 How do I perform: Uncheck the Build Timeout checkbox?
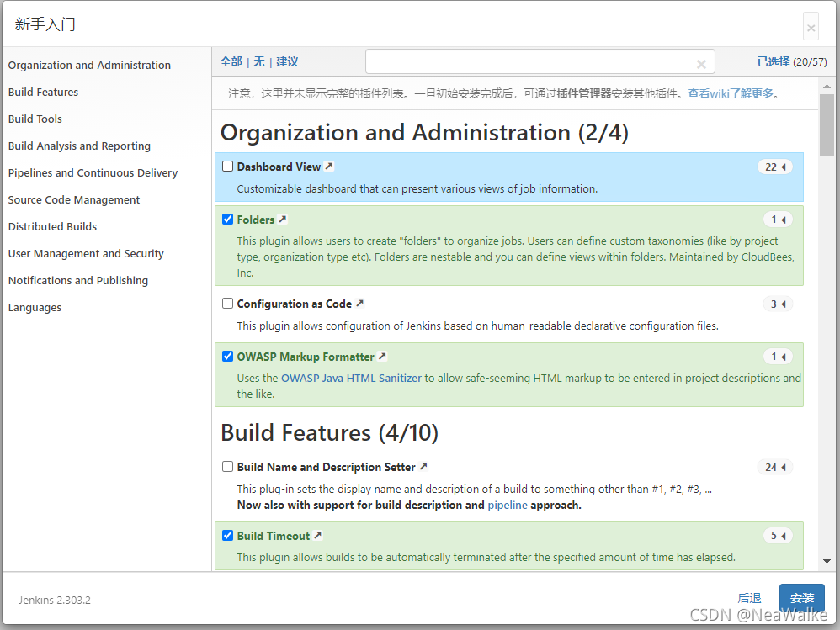(x=228, y=535)
